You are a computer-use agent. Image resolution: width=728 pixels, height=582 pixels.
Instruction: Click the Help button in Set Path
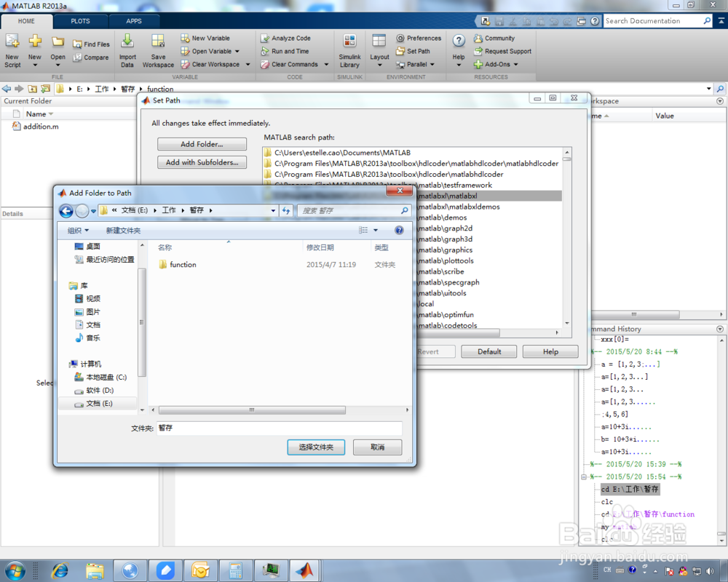(550, 352)
